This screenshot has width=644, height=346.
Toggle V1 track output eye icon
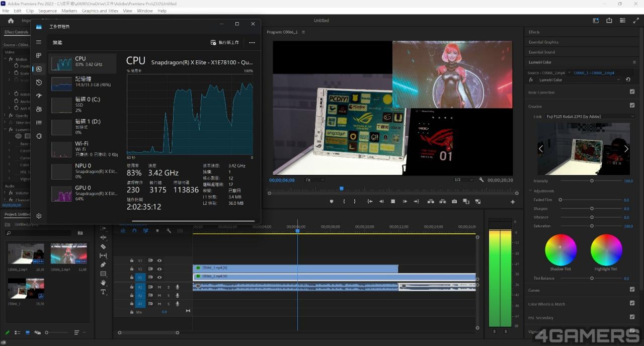[159, 277]
